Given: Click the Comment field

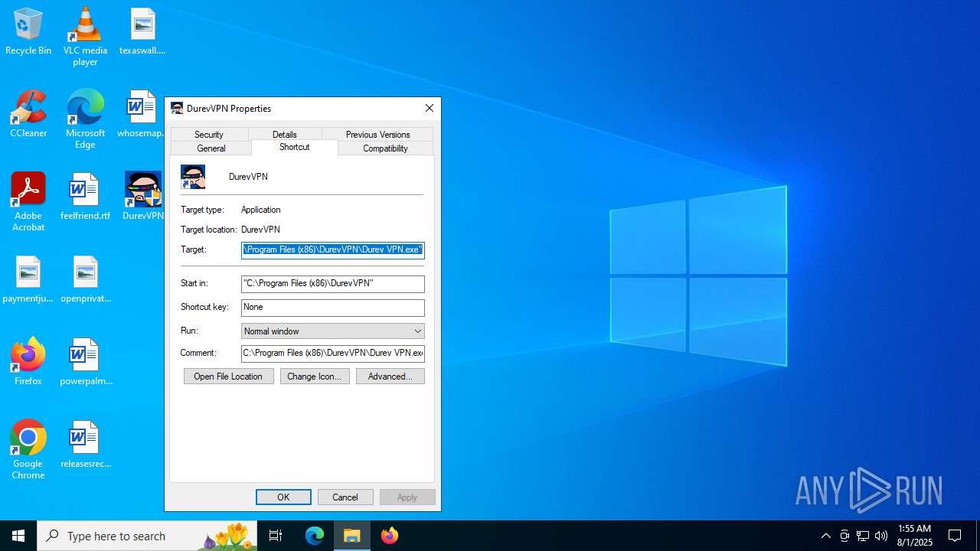Looking at the screenshot, I should pyautogui.click(x=333, y=354).
